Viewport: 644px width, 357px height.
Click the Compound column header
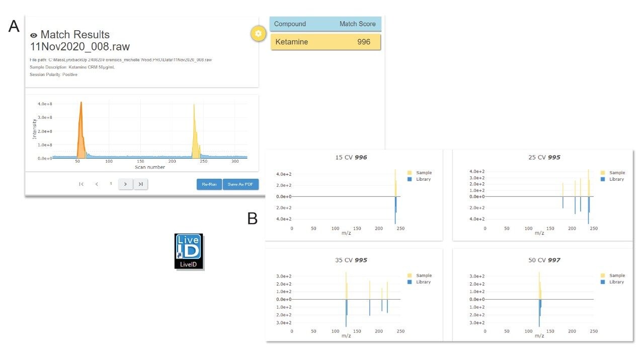290,24
